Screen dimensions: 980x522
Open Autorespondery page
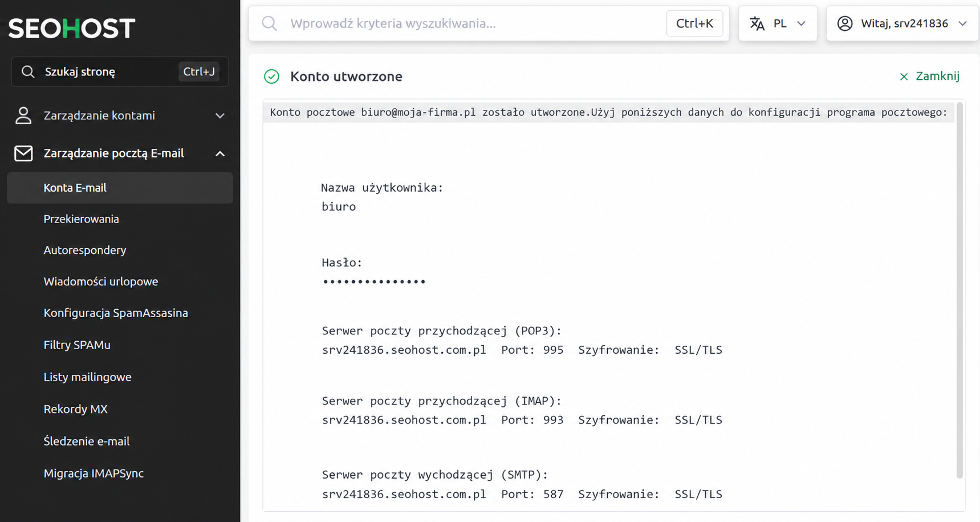(x=85, y=250)
